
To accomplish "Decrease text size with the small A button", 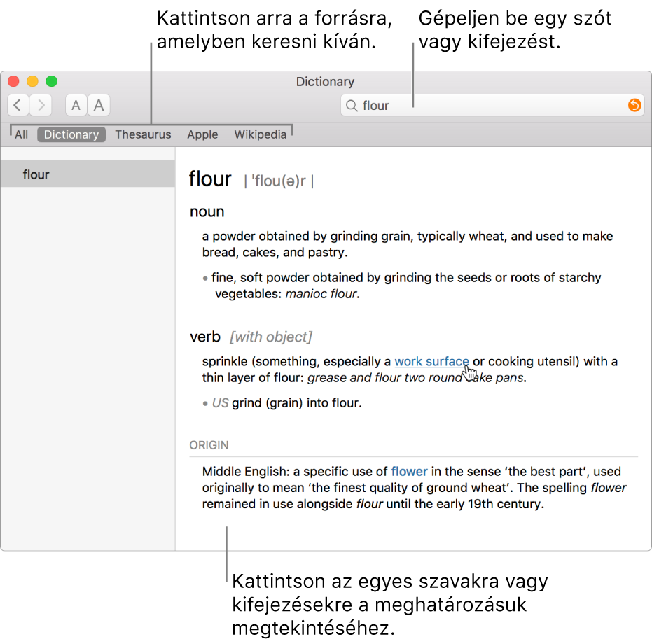I will (x=76, y=105).
